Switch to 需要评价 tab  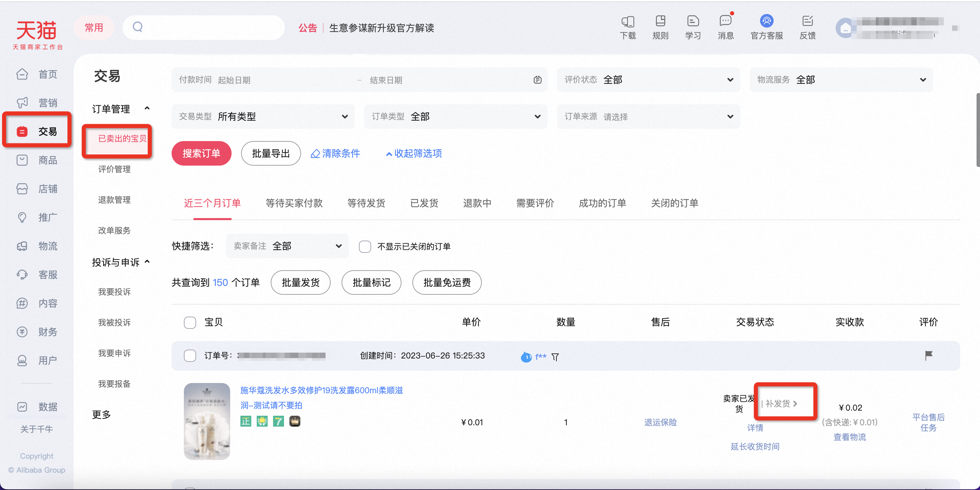(535, 203)
